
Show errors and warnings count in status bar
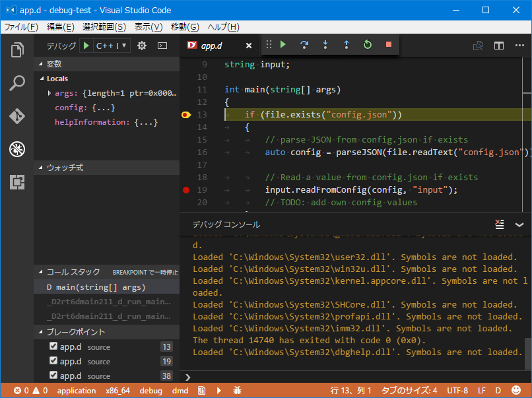(30, 391)
